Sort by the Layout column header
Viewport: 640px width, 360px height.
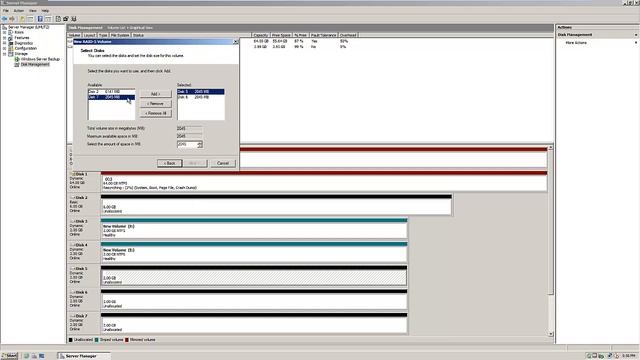pyautogui.click(x=89, y=35)
